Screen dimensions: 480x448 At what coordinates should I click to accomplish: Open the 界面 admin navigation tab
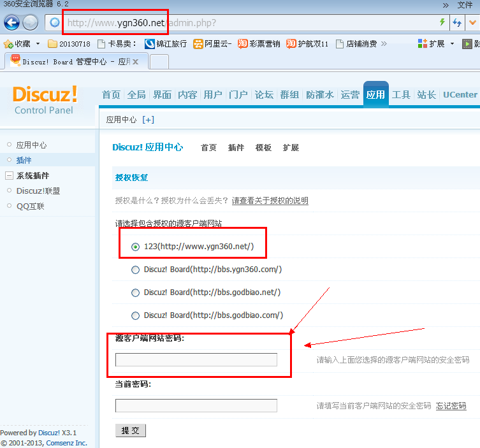(162, 95)
